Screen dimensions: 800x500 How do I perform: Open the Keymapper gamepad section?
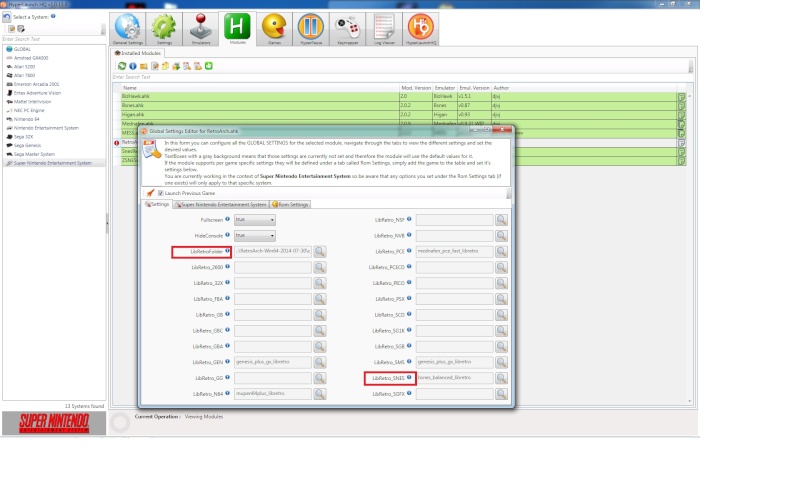pos(347,29)
